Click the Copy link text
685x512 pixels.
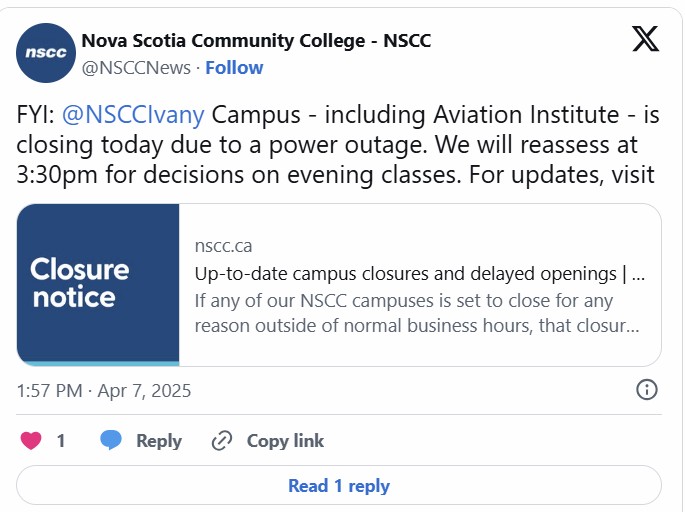click(285, 441)
